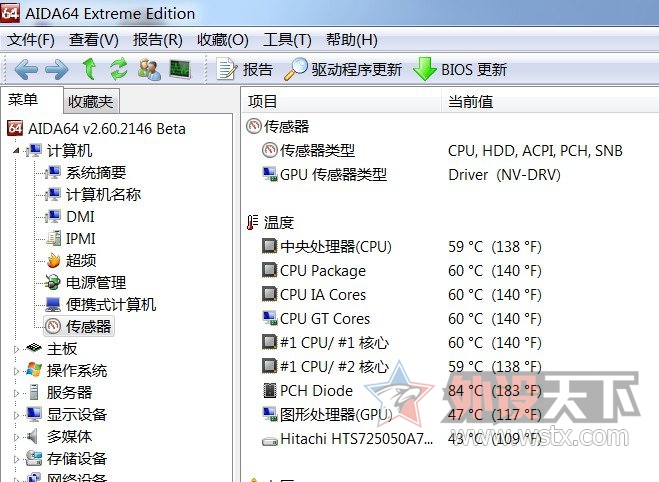Open the 查看(V) menu
The image size is (659, 482).
click(x=94, y=40)
